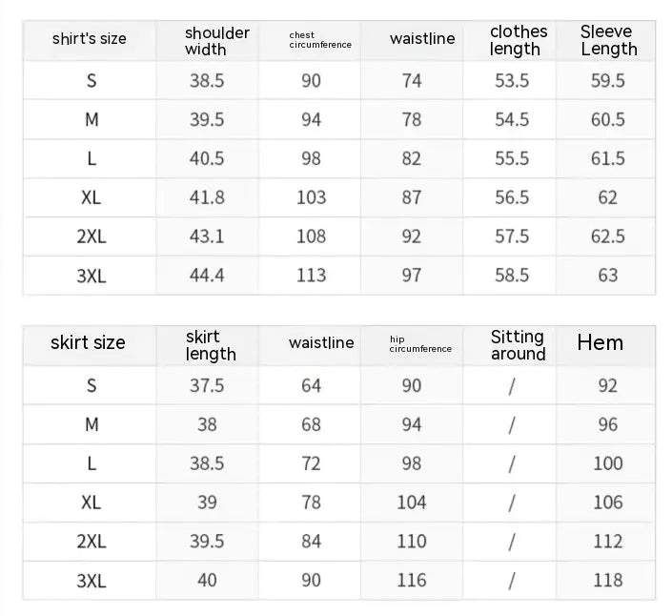Select Hem value 100 in skirt table
Screen dimensions: 672x616
click(607, 463)
